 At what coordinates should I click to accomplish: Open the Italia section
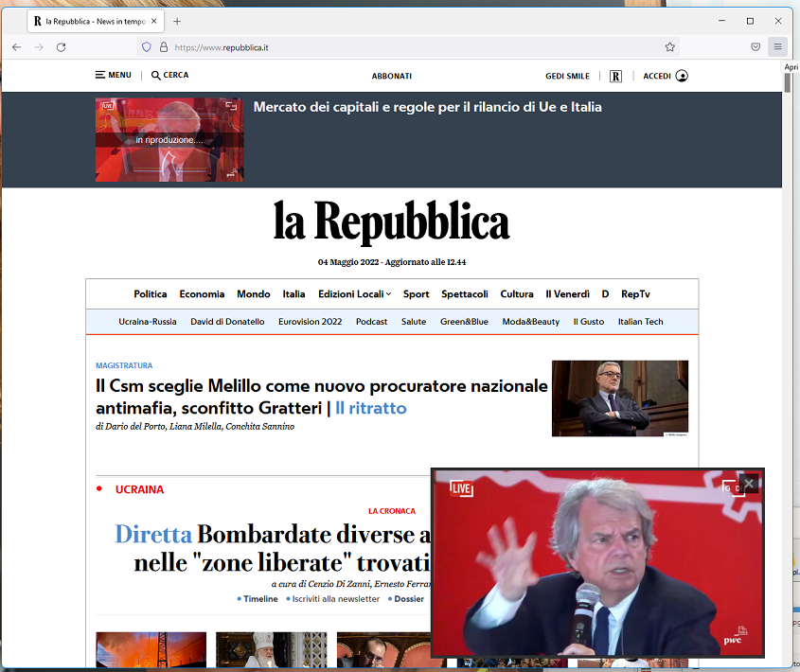click(x=293, y=294)
